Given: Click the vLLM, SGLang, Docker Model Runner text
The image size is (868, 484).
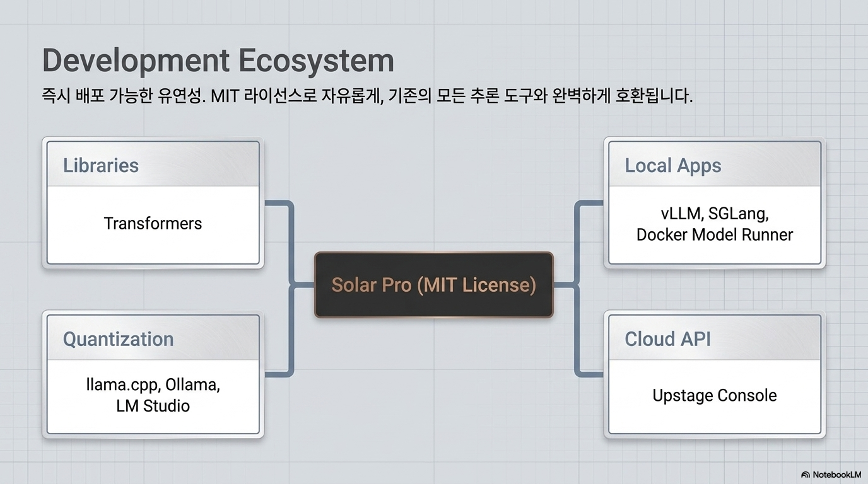Looking at the screenshot, I should 715,224.
